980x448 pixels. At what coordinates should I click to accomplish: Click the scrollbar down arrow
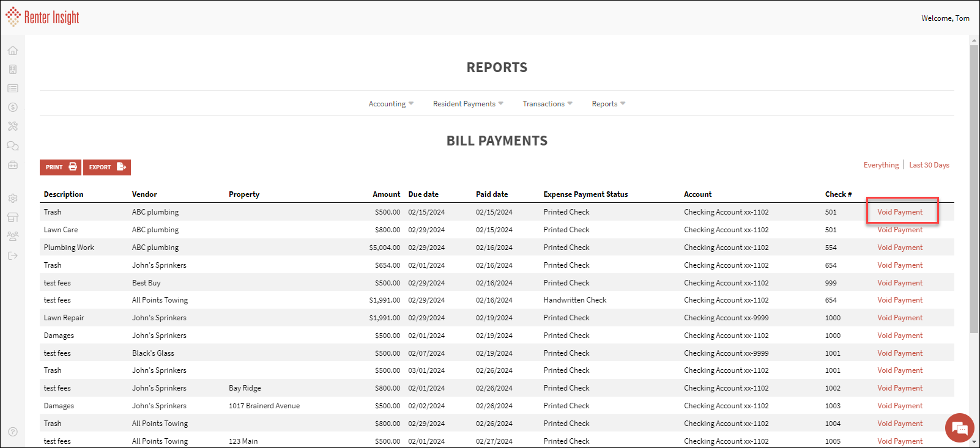coord(974,442)
